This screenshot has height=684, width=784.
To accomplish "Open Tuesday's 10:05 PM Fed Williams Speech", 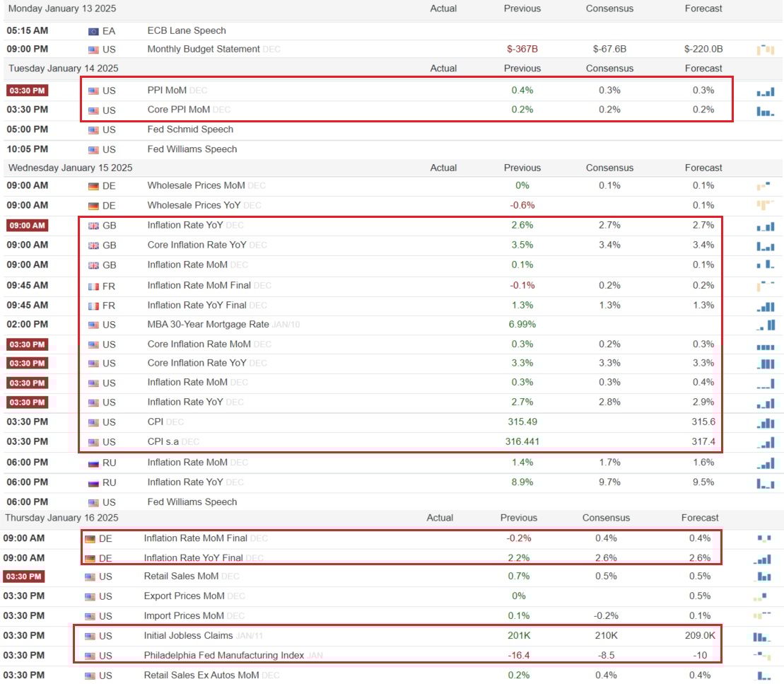I will click(192, 149).
